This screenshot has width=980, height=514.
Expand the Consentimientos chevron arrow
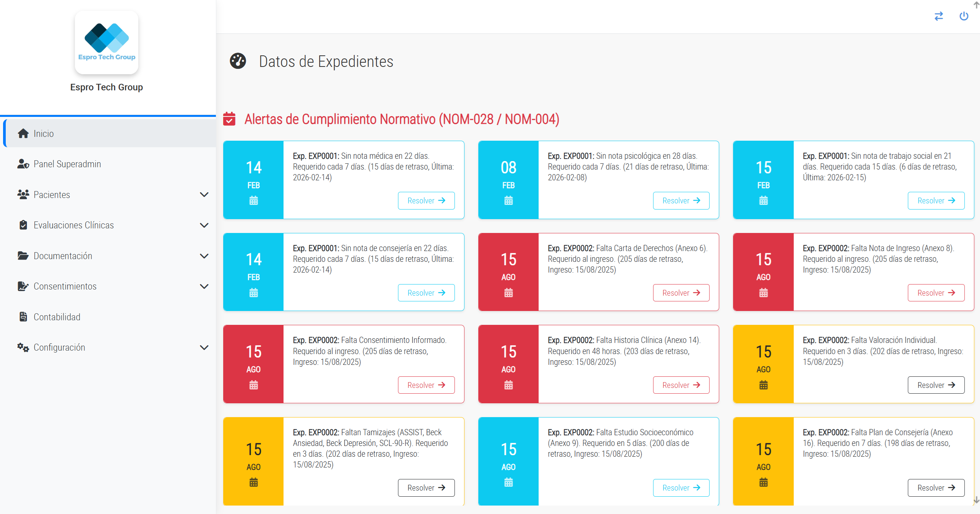pyautogui.click(x=204, y=286)
